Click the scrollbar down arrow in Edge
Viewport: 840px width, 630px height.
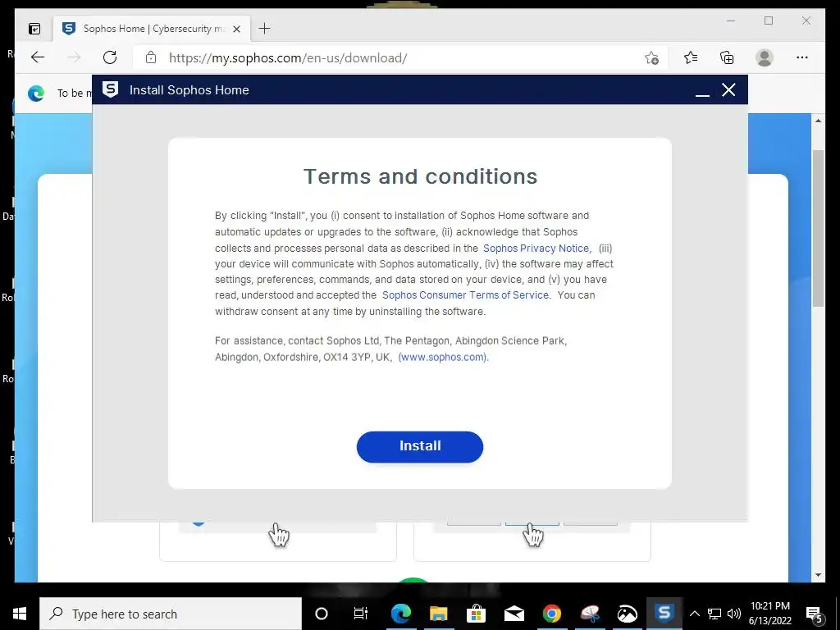(x=818, y=575)
